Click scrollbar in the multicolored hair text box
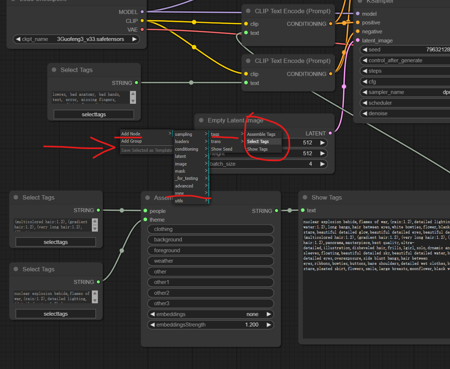 pos(95,225)
